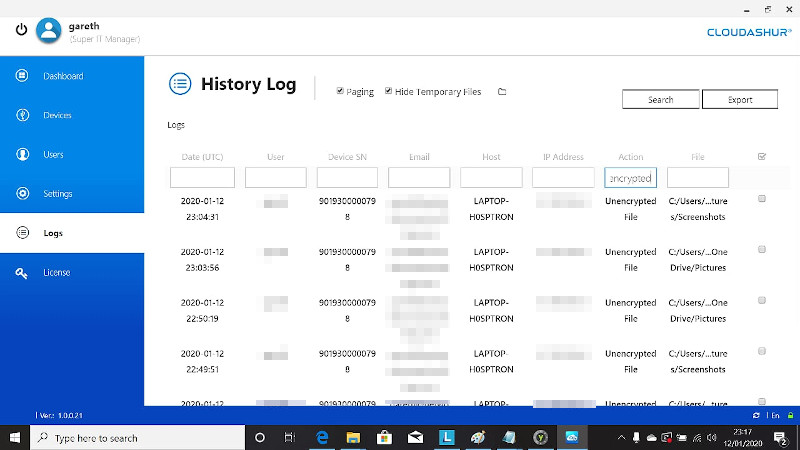Click the volume icon in system tray
Screen dimensions: 800x450
coord(712,438)
